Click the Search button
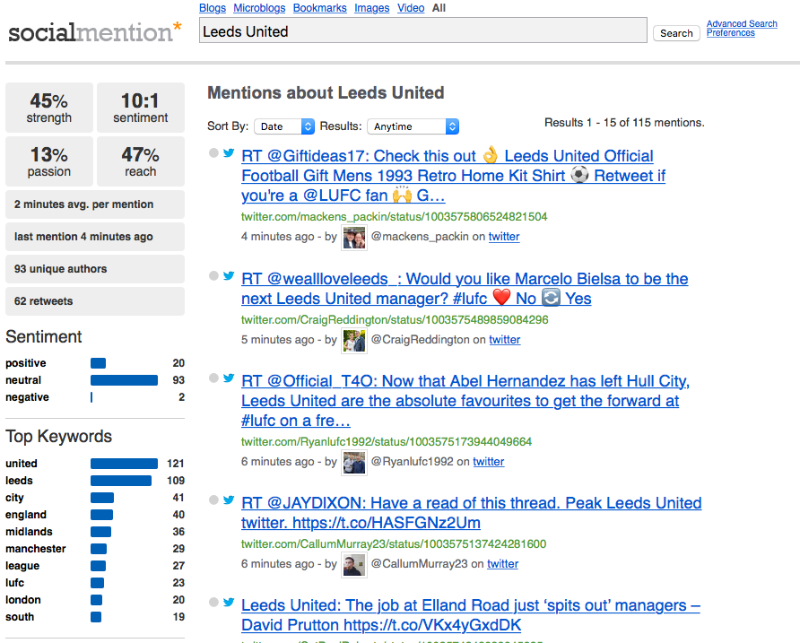This screenshot has height=643, width=800. [x=677, y=33]
